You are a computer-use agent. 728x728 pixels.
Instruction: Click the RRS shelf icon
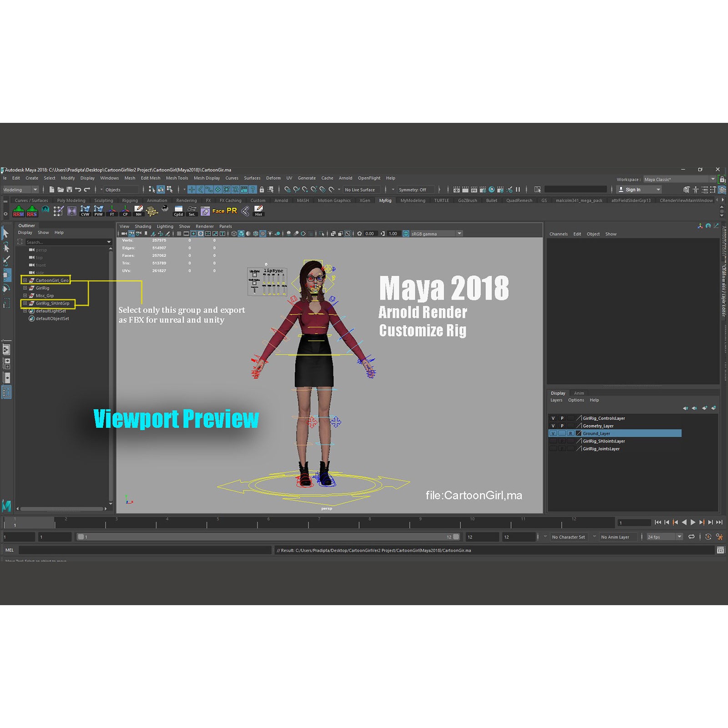(32, 211)
